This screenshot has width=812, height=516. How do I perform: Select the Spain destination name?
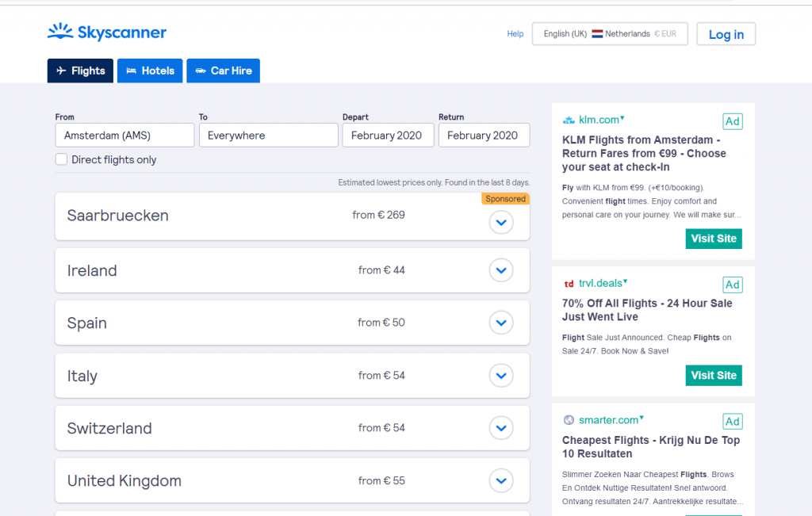[x=87, y=323]
